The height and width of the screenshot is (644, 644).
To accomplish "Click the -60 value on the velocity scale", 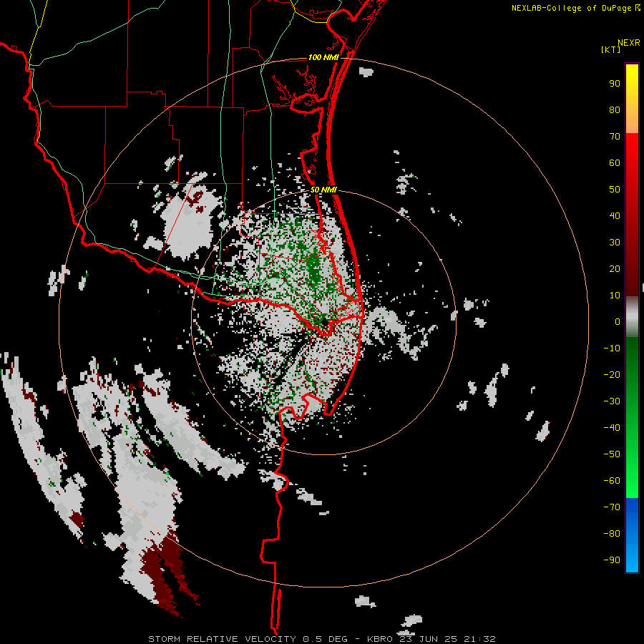I will click(612, 481).
